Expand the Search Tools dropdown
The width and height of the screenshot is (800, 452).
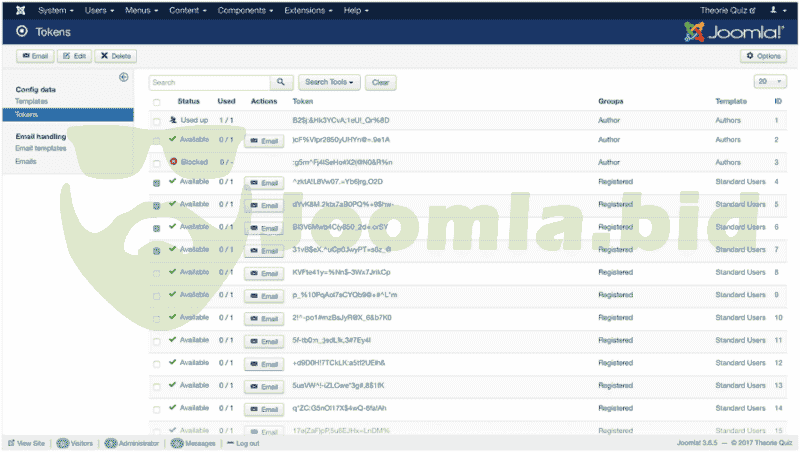pos(329,82)
